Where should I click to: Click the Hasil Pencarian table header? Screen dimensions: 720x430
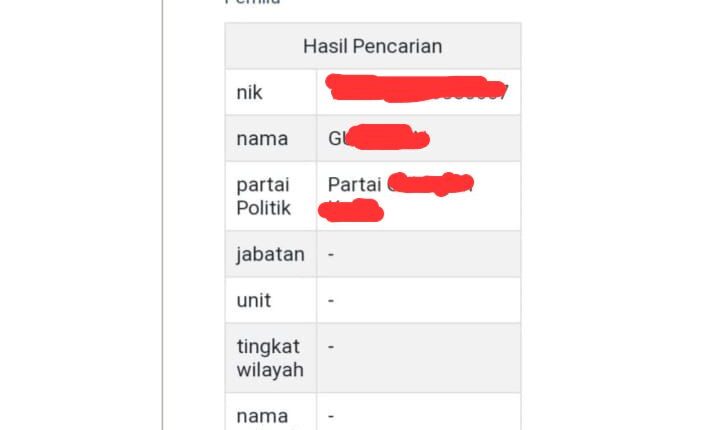372,46
